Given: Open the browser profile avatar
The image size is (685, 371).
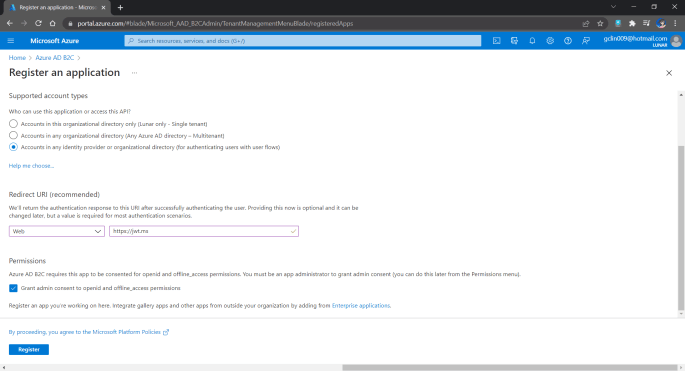Looking at the screenshot, I should click(x=661, y=24).
